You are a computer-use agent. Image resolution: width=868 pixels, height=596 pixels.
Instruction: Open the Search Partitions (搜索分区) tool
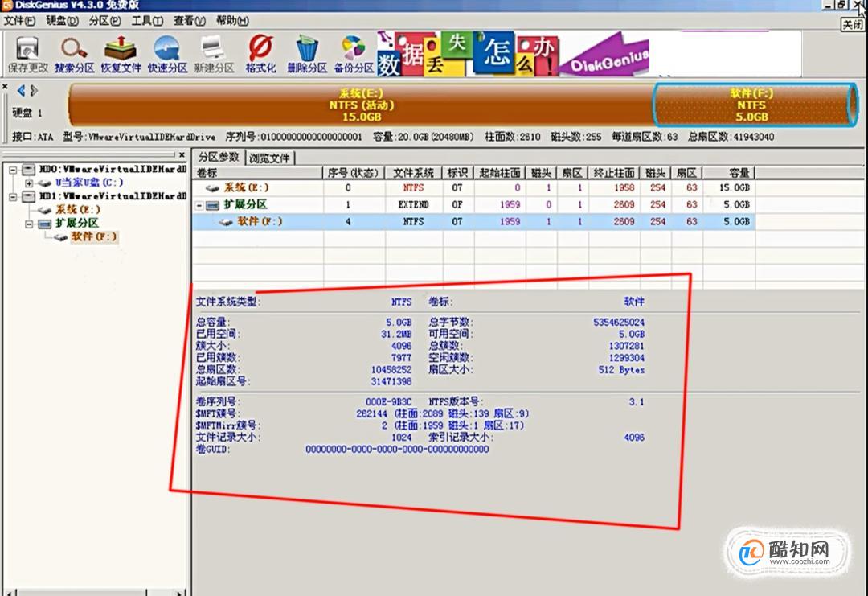(x=74, y=55)
